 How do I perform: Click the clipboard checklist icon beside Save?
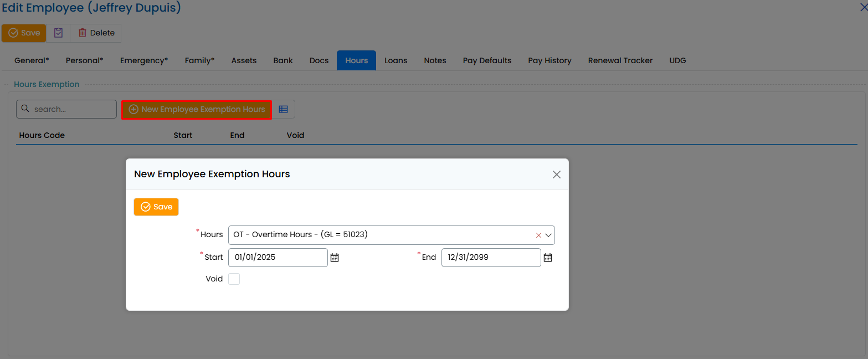(58, 33)
